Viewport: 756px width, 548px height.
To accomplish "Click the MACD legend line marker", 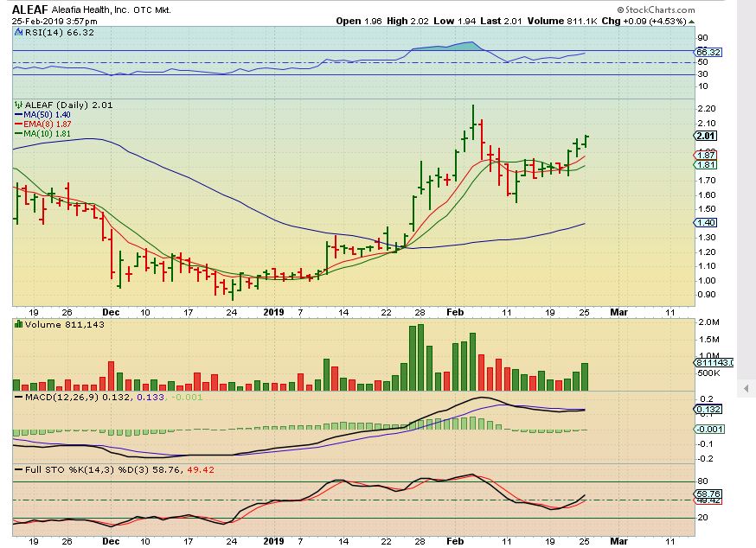I will (19, 397).
